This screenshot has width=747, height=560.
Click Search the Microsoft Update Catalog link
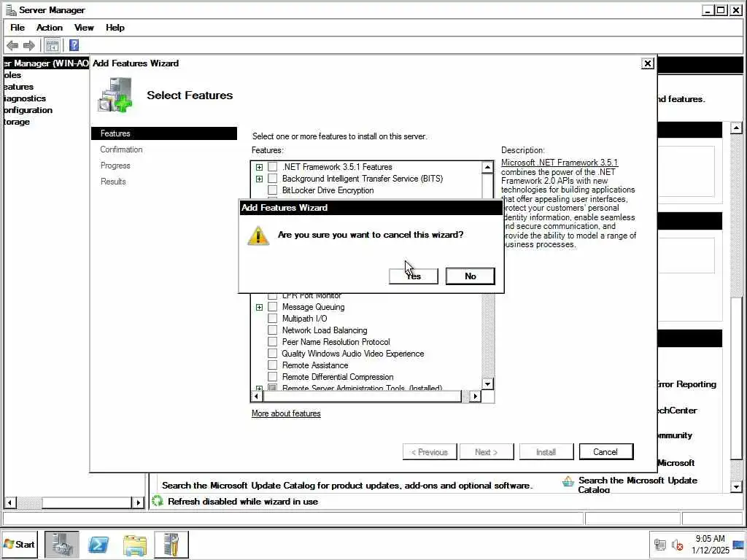pos(638,485)
